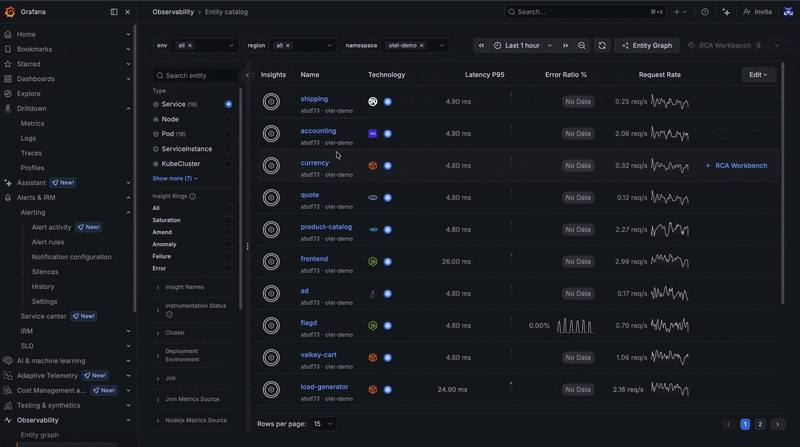This screenshot has height=447, width=800.
Task: Check the Failure insight ring checkbox
Action: 229,256
